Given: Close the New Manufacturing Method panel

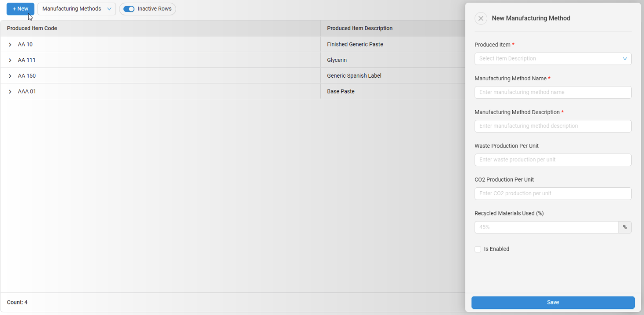Looking at the screenshot, I should tap(481, 18).
